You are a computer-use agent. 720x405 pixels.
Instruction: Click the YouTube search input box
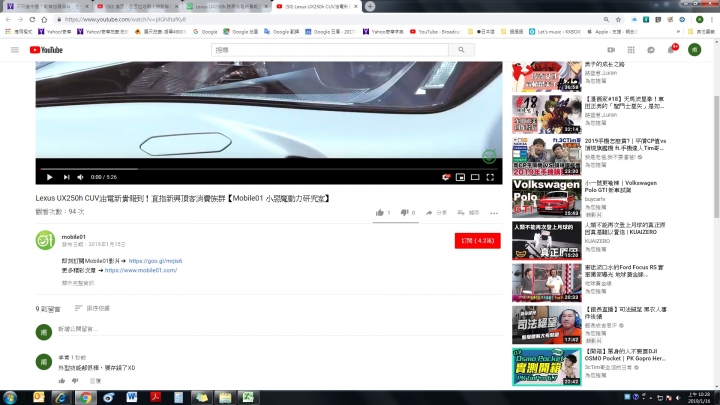(330, 50)
